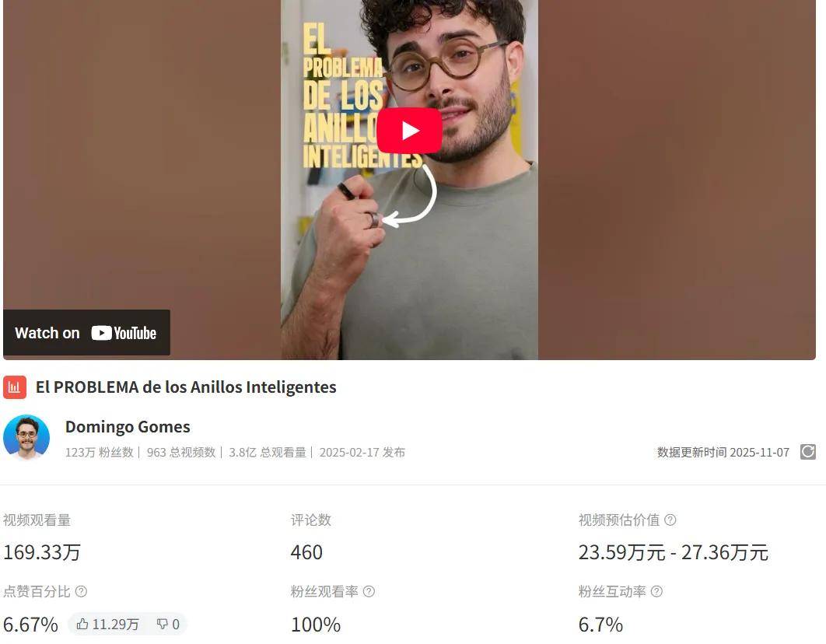Click the 169.33万 video views value
This screenshot has width=826, height=644.
tap(42, 552)
